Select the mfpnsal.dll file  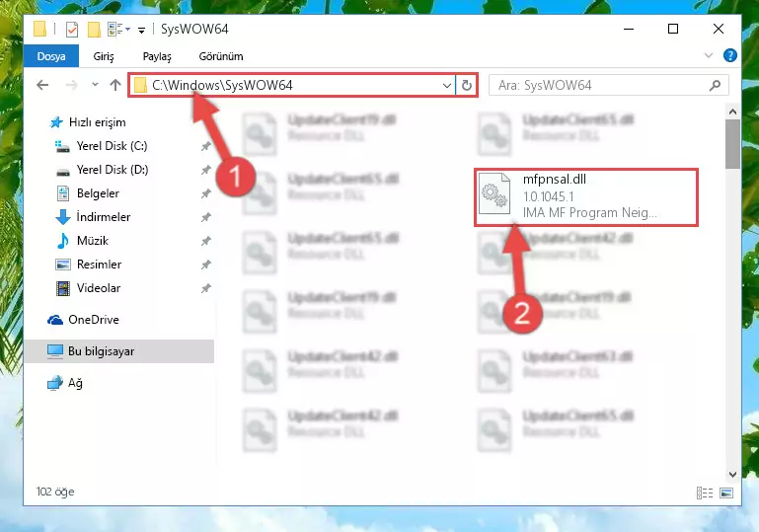585,197
